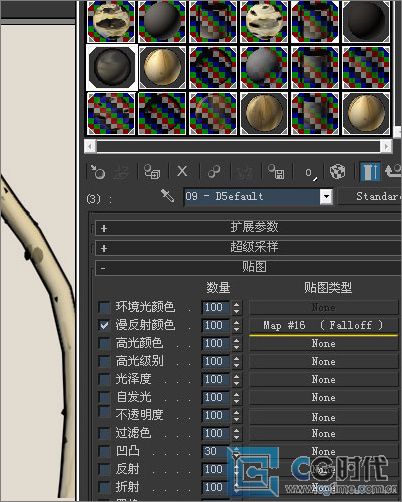402x502 pixels.
Task: Click the 贴图类型 column header
Action: pos(328,287)
